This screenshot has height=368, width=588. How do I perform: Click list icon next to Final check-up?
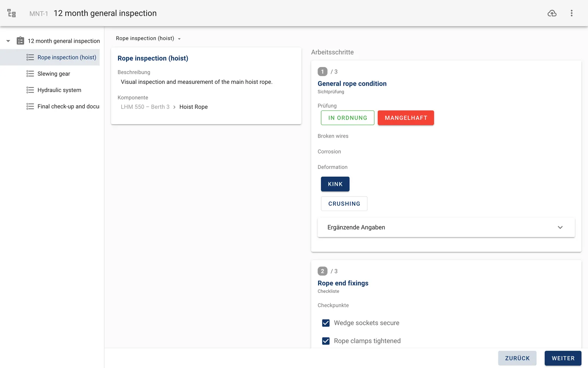pos(30,106)
